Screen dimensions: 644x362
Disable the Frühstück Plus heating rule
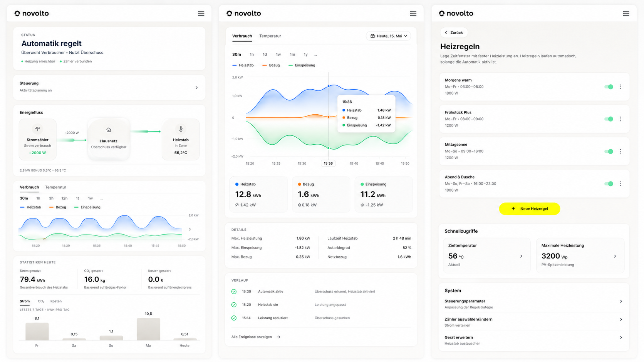(609, 119)
